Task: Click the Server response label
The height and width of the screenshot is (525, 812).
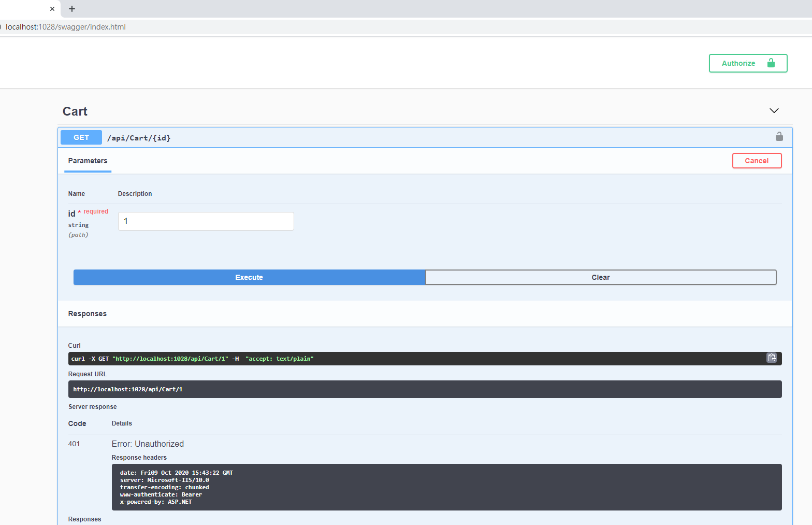Action: tap(93, 407)
